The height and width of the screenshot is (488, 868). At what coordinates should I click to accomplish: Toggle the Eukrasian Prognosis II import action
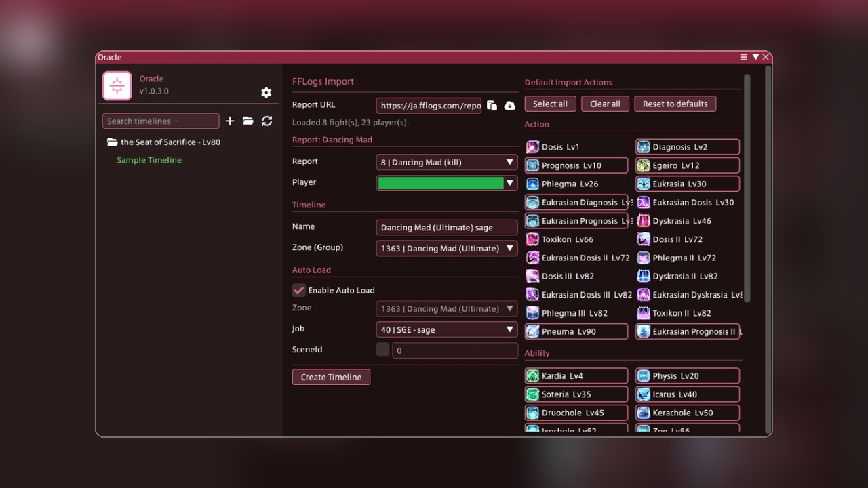[688, 331]
